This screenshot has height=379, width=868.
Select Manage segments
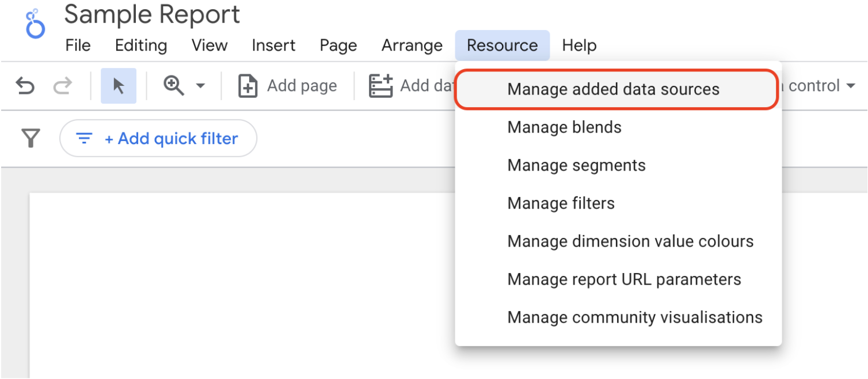click(618, 165)
